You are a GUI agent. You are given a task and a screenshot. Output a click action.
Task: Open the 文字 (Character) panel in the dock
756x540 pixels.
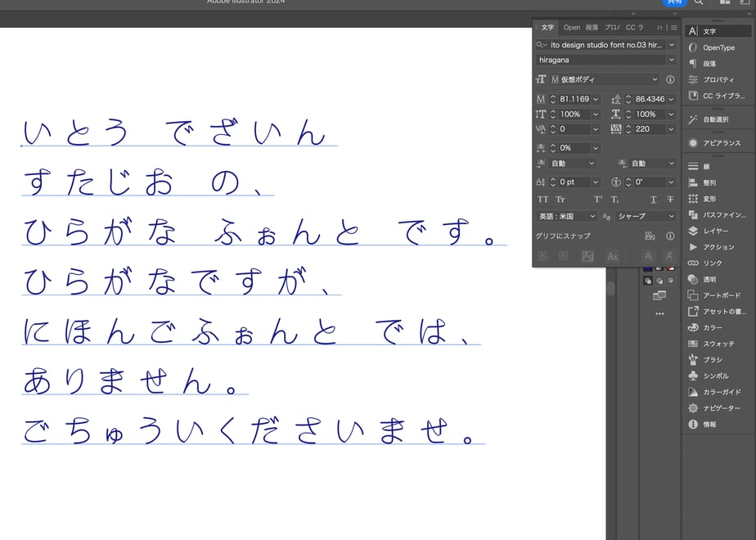pyautogui.click(x=718, y=31)
